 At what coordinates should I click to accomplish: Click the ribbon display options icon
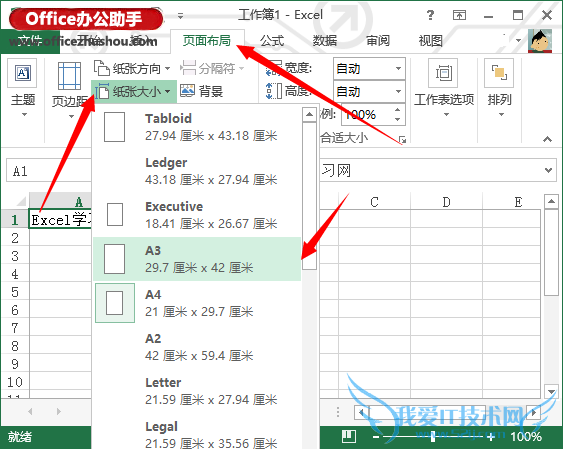coord(459,15)
